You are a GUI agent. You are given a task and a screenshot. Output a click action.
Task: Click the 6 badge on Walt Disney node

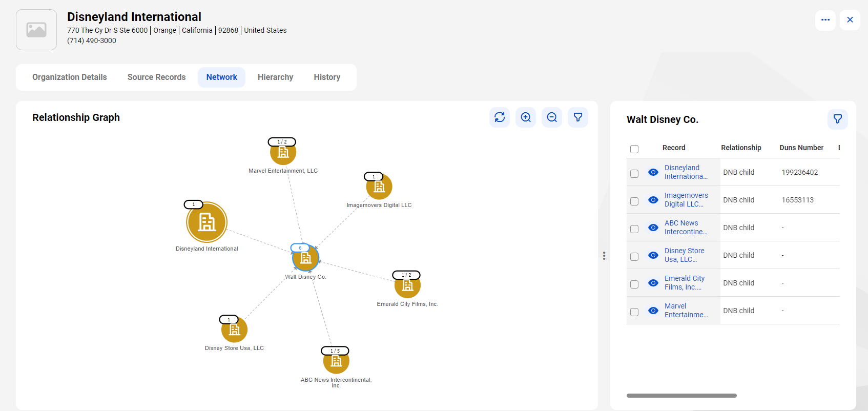300,248
